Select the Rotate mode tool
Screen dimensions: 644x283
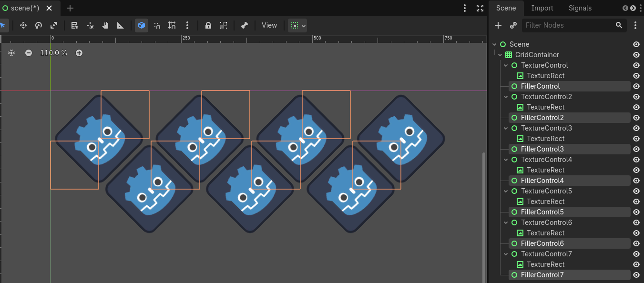click(39, 25)
